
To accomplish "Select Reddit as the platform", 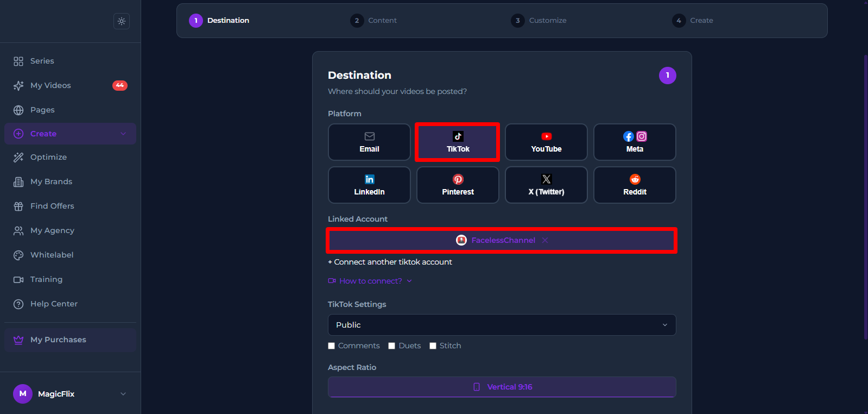I will point(635,185).
